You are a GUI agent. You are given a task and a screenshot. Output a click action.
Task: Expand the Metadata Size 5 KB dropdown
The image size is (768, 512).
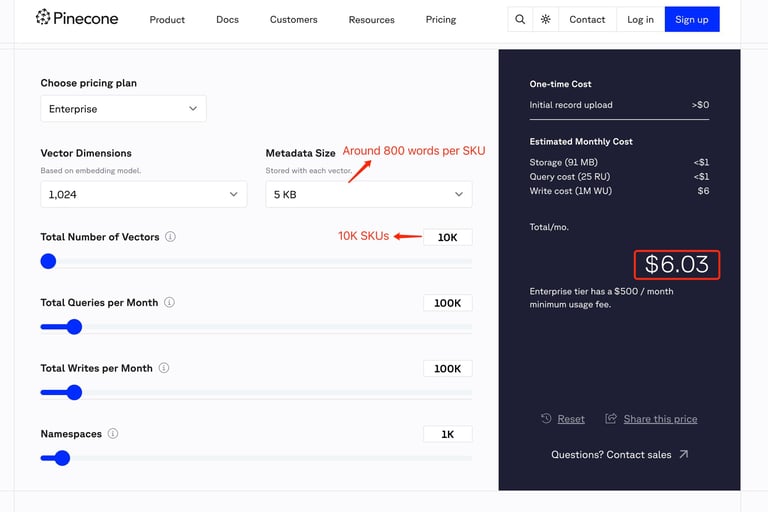(x=369, y=195)
